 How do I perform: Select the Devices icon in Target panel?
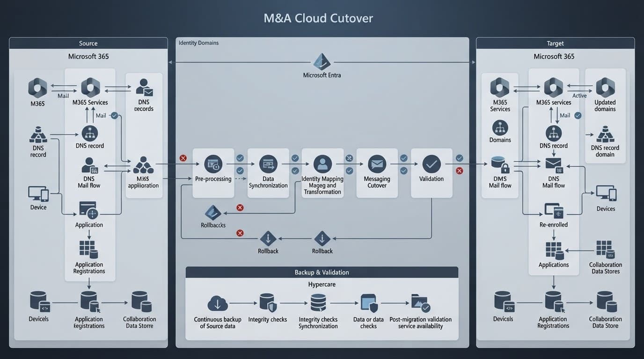pyautogui.click(x=606, y=193)
